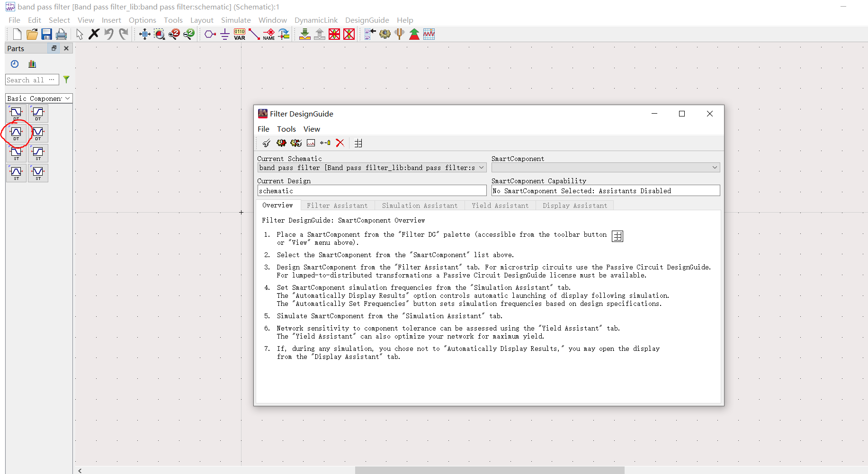This screenshot has width=868, height=474.
Task: Open simulation setup gear icon
Action: pyautogui.click(x=385, y=34)
